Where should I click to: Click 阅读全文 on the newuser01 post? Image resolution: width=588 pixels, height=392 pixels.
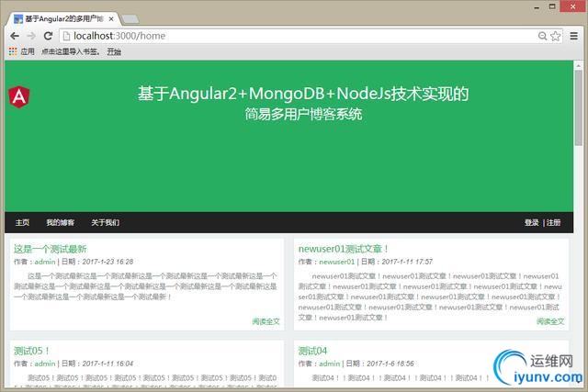tap(550, 321)
